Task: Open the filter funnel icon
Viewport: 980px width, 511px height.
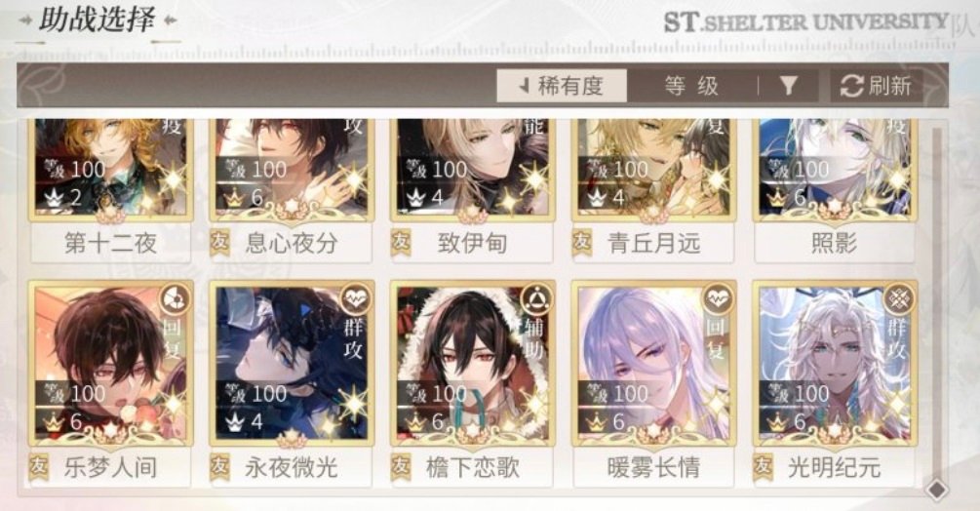Action: point(789,86)
